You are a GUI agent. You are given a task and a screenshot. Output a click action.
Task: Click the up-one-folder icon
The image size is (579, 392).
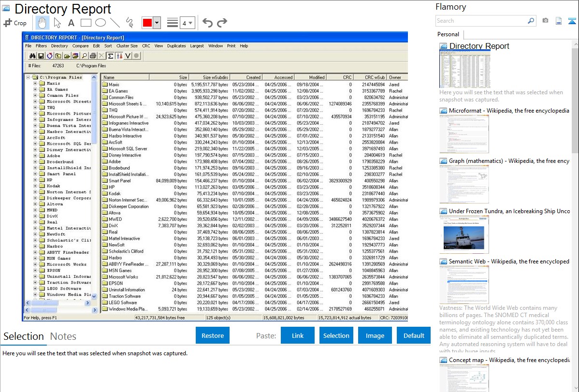click(x=58, y=56)
